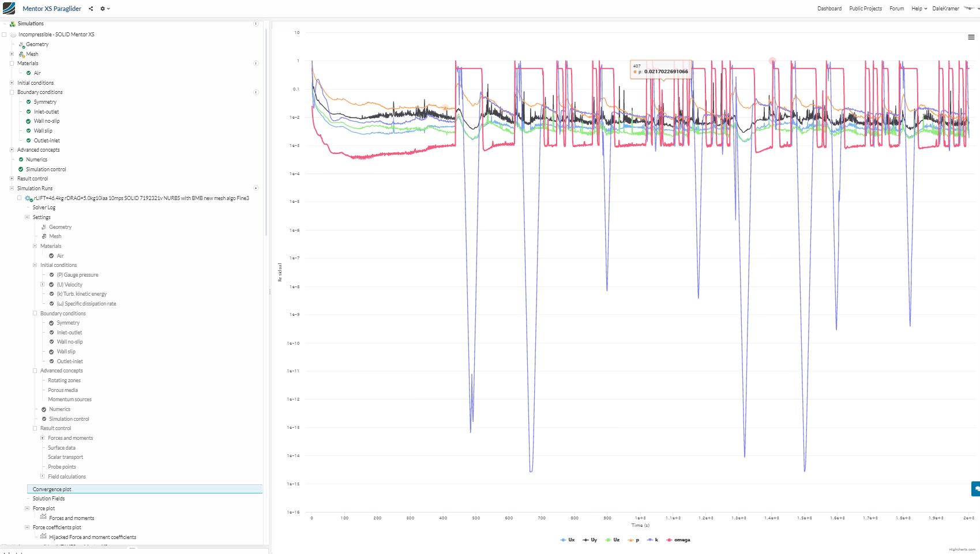Click the Hijacked Force coefficients chart icon
The height and width of the screenshot is (554, 980).
pos(43,536)
